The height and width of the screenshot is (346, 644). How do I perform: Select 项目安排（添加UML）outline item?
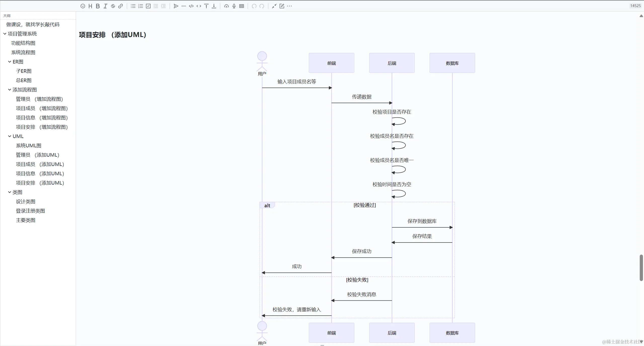[40, 183]
